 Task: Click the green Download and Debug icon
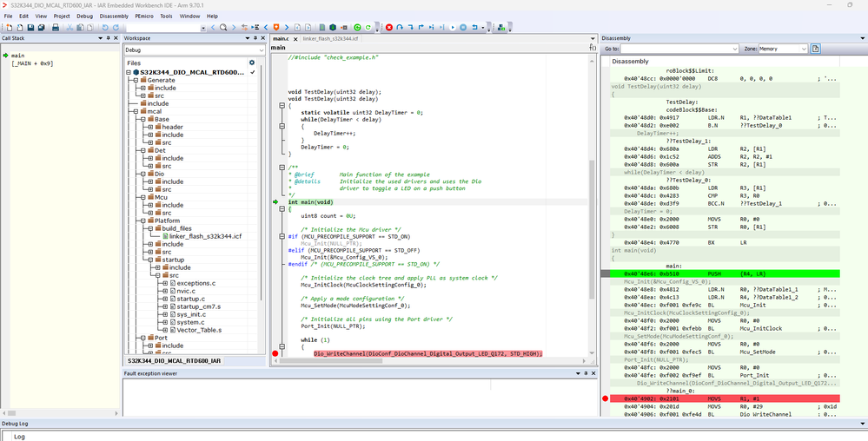(x=356, y=28)
